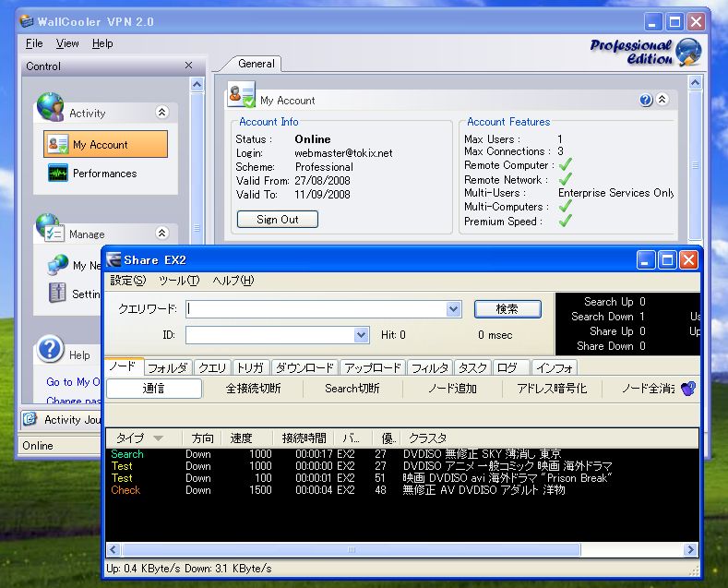Click the Professional Edition globe logo

click(688, 52)
